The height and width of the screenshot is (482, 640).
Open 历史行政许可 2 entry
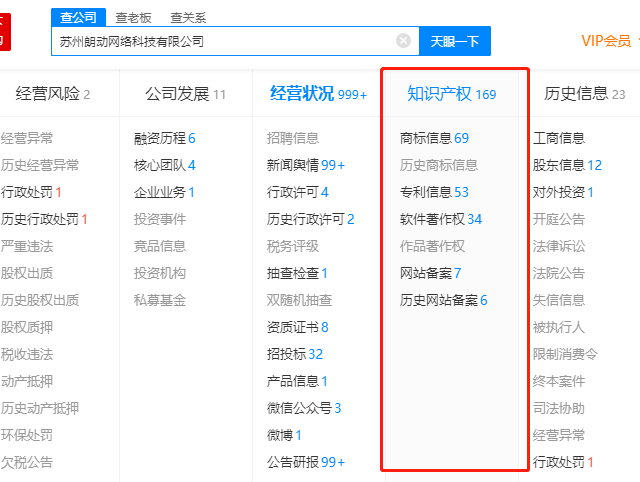(x=311, y=219)
